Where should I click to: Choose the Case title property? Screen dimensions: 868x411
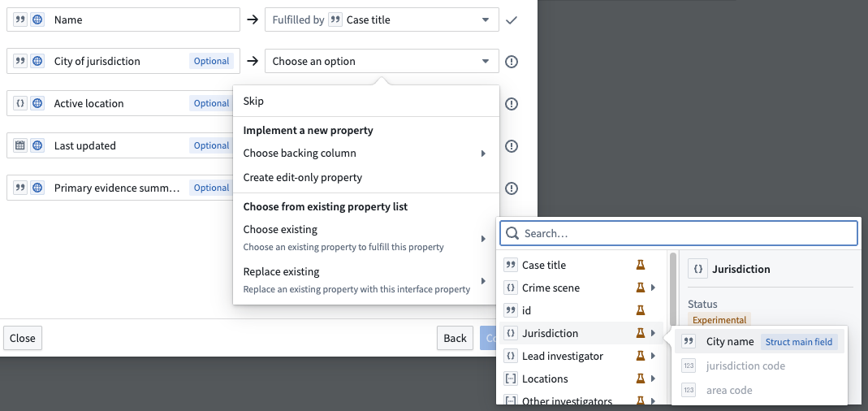(583, 265)
